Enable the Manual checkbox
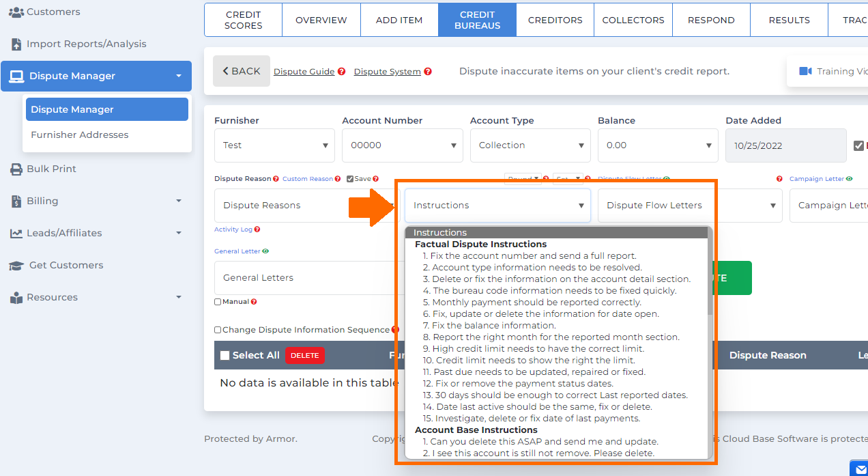This screenshot has height=476, width=868. coord(218,302)
